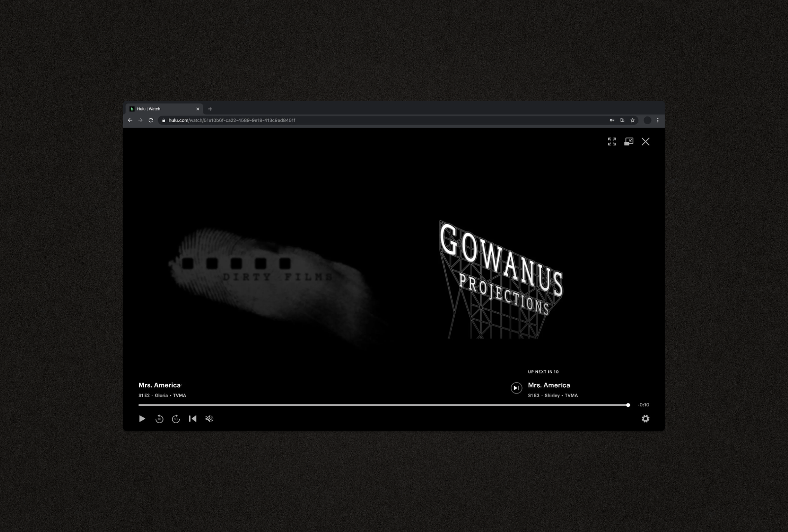Image resolution: width=788 pixels, height=532 pixels.
Task: Play next episode now icon
Action: tap(516, 388)
